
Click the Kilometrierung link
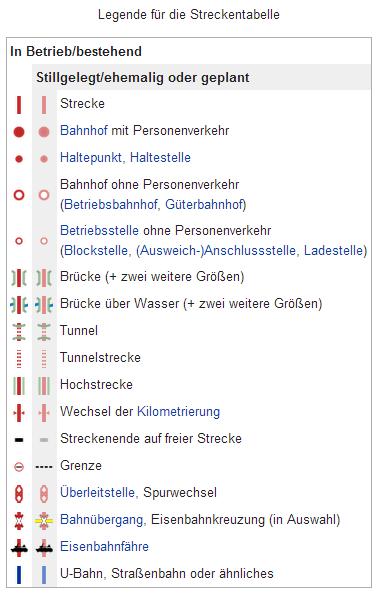[178, 412]
